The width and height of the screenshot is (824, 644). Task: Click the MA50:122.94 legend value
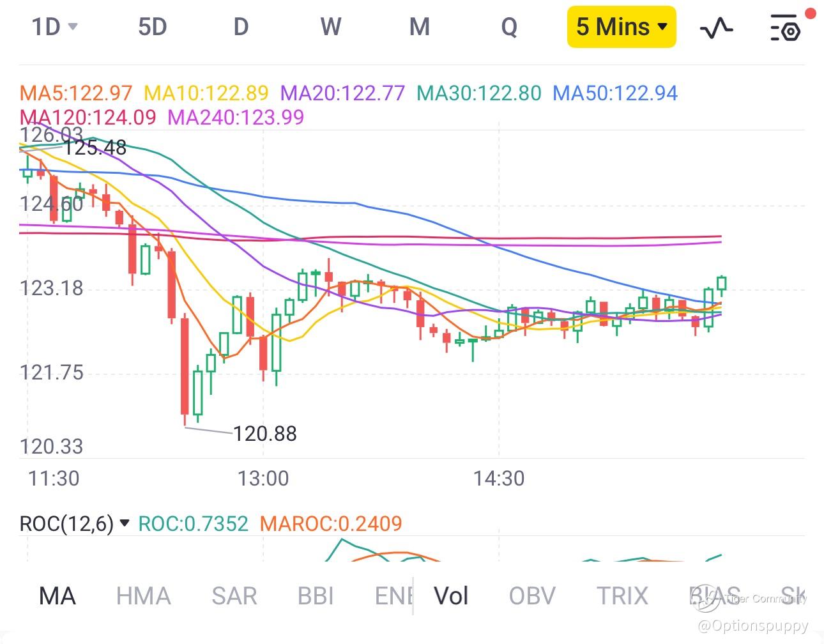coord(614,93)
